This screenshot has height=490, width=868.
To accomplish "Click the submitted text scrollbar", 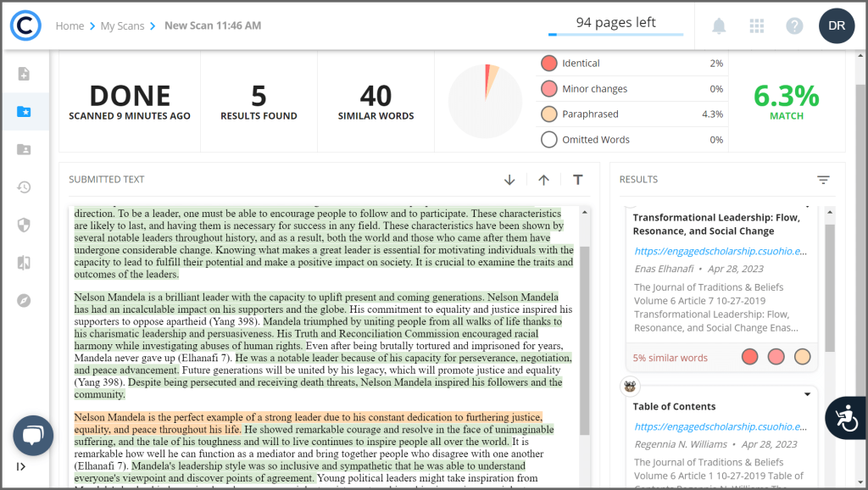I will tap(585, 341).
